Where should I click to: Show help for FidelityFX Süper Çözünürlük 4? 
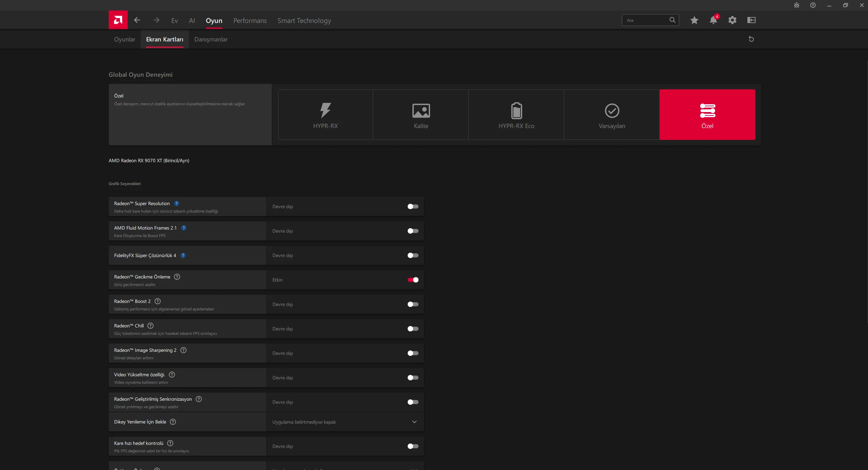point(183,255)
